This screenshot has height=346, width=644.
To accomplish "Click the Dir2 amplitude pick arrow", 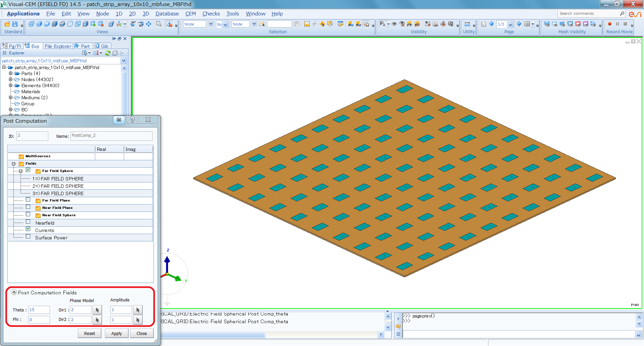I will pyautogui.click(x=138, y=320).
